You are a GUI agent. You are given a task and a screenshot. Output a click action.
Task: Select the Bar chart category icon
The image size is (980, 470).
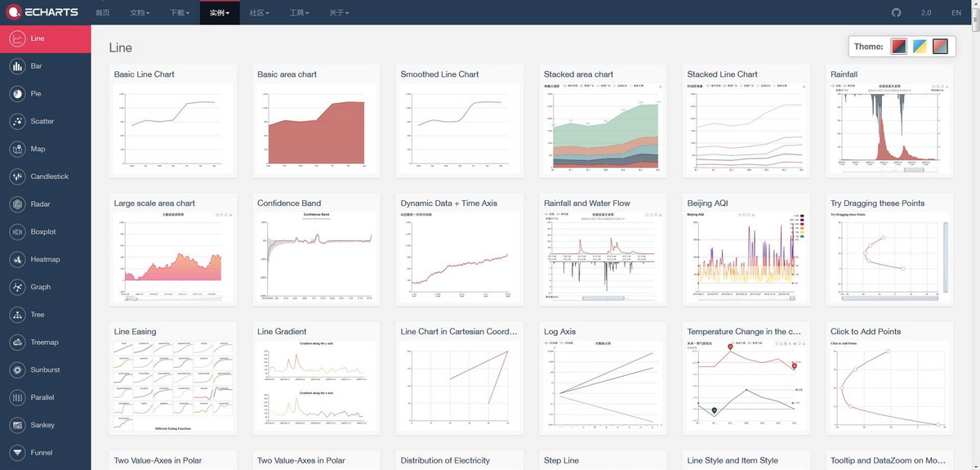click(x=17, y=66)
